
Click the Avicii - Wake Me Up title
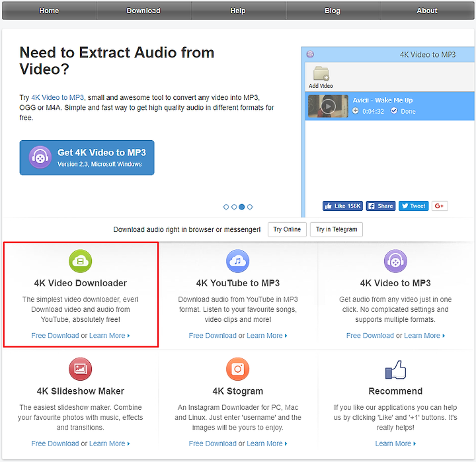click(x=383, y=100)
